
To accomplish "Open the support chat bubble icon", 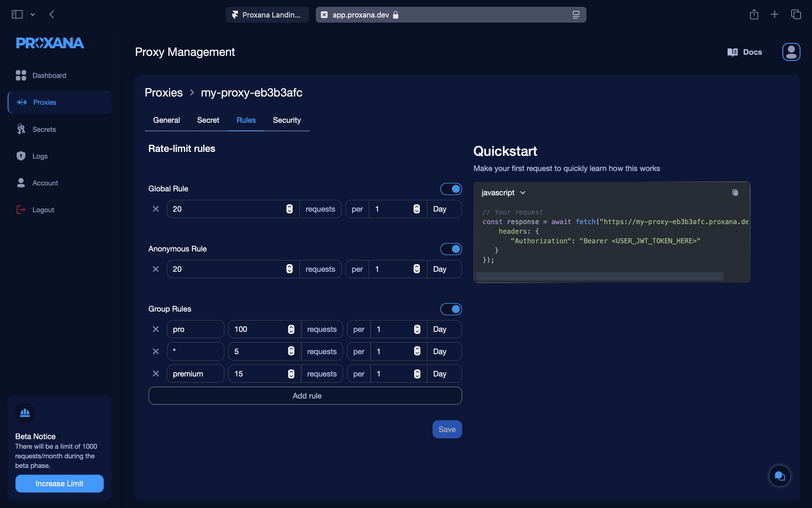I will (780, 476).
